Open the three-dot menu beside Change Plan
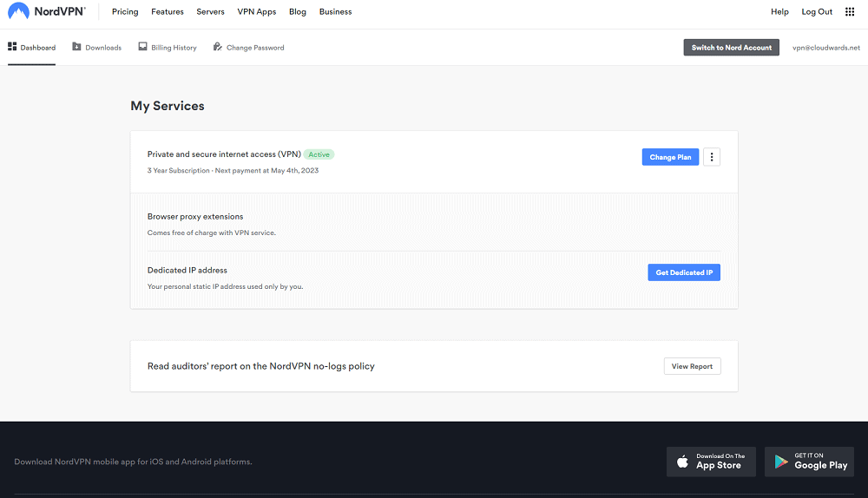 (x=712, y=157)
